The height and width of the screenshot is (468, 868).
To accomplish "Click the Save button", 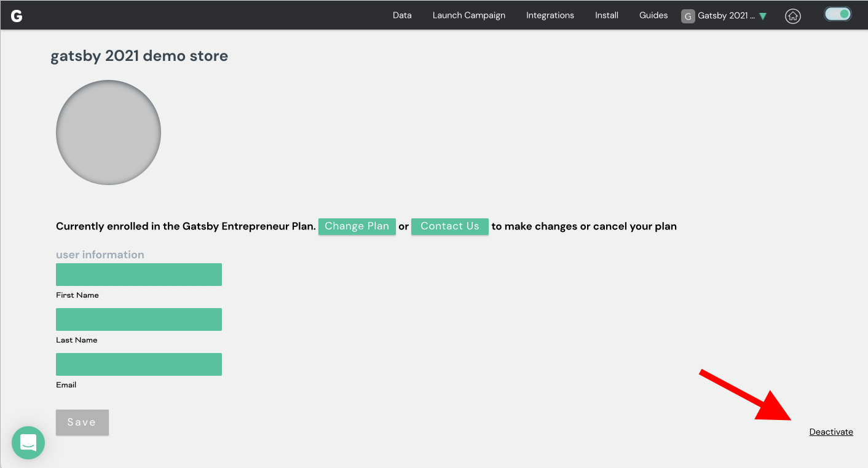I will point(82,422).
